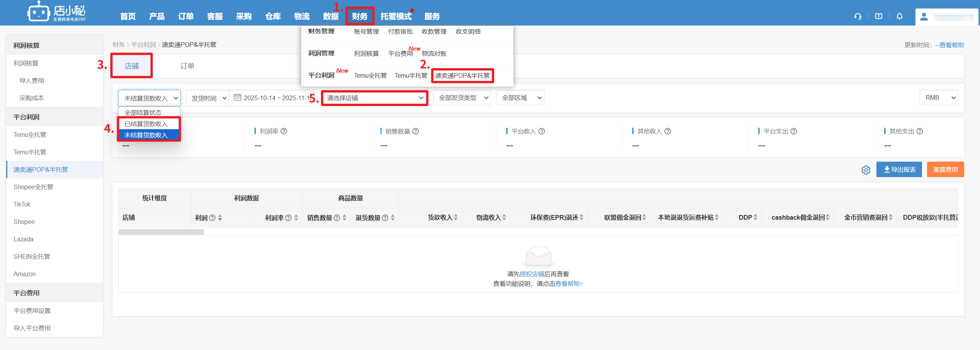Click the 导出报表 export button
The height and width of the screenshot is (350, 980).
tap(899, 170)
